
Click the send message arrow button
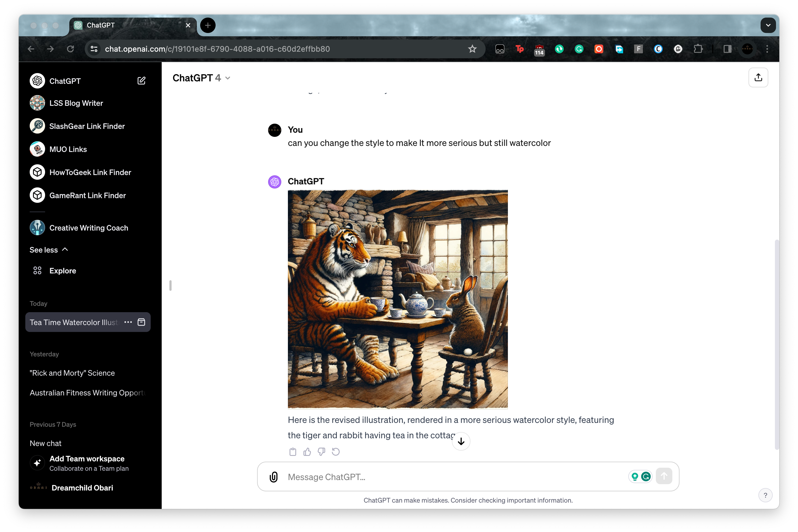(664, 476)
